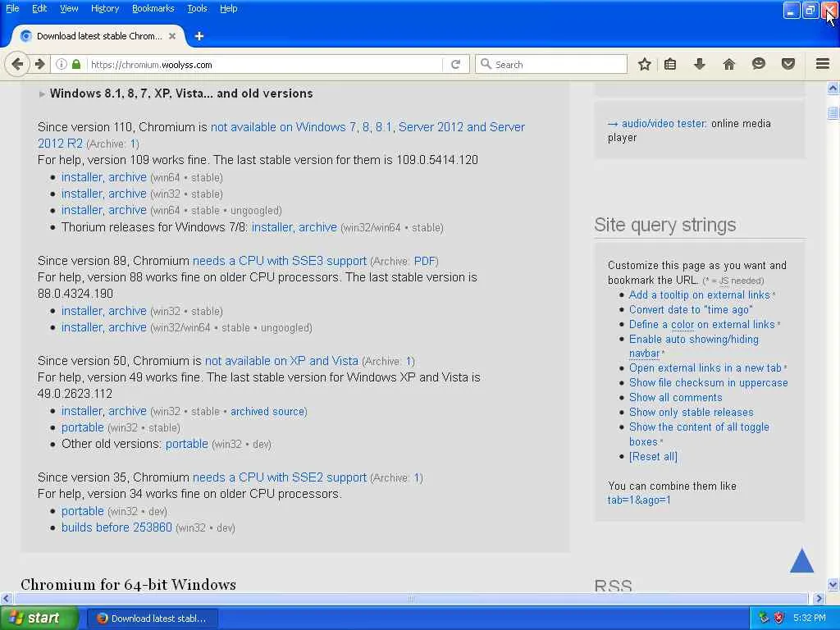The width and height of the screenshot is (840, 630).
Task: Click portable link for win32 stable
Action: [83, 427]
